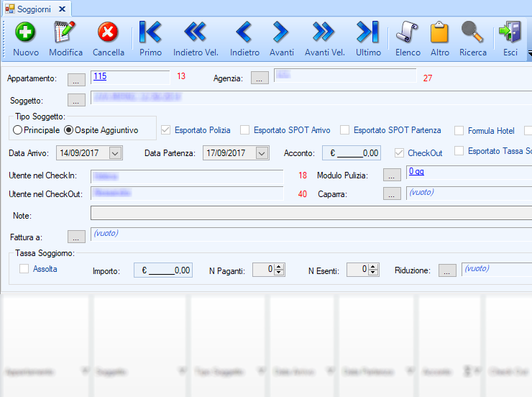The height and width of the screenshot is (397, 532).
Task: Click the Appartamento browse button
Action: (76, 79)
